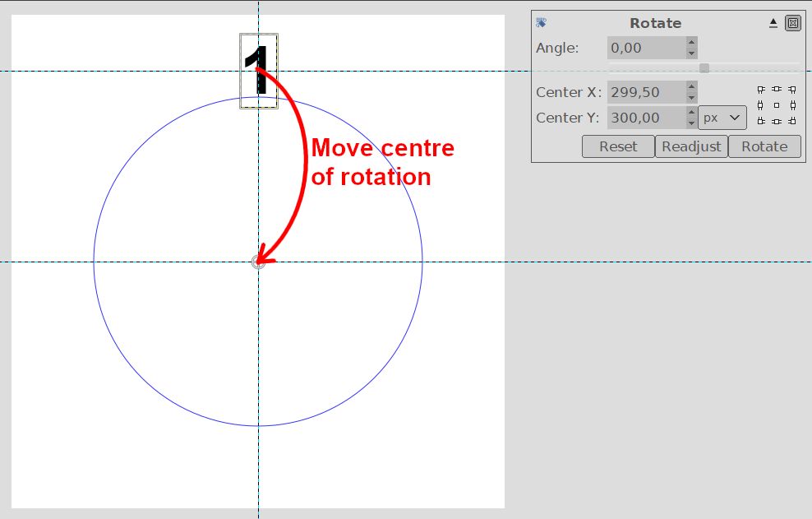The width and height of the screenshot is (812, 519).
Task: Set the pivot to the middle-left preset
Action: click(761, 105)
